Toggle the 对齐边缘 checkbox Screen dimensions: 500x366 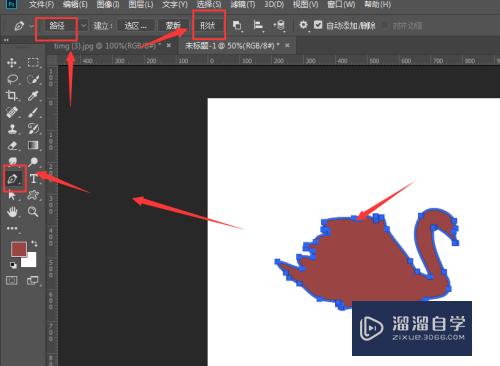385,26
